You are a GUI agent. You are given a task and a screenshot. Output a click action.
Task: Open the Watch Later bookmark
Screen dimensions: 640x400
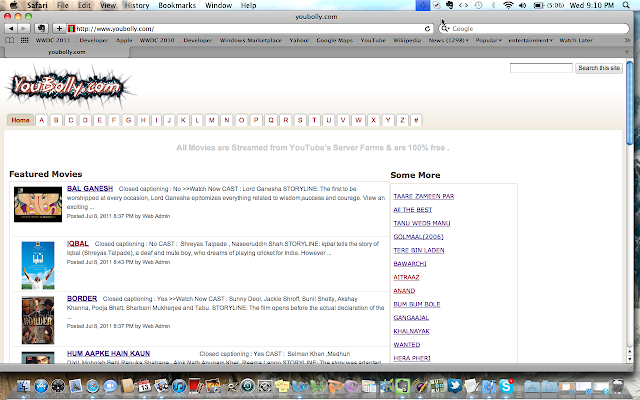pyautogui.click(x=576, y=40)
